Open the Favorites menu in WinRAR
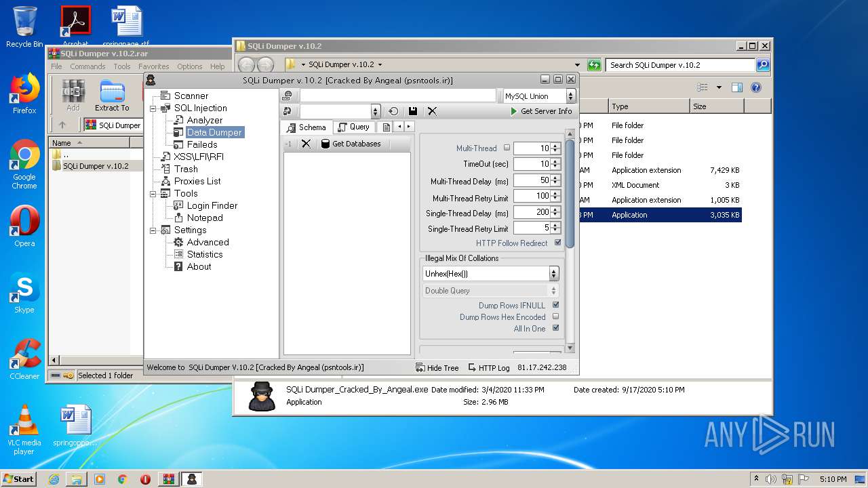This screenshot has width=868, height=488. (154, 66)
